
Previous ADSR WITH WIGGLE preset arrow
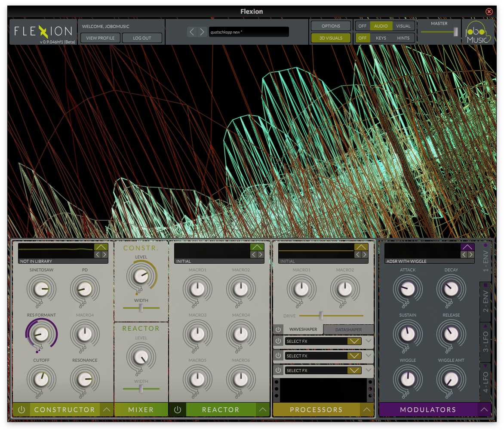click(464, 255)
